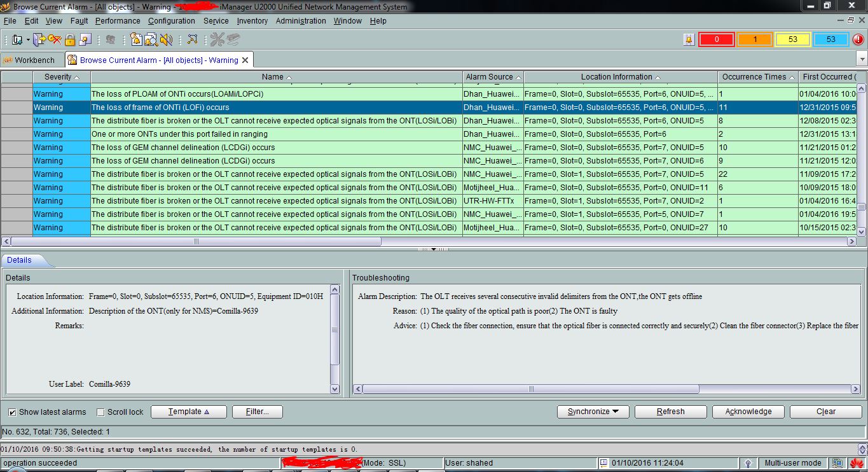Click the Multi-user mode status bar entry
868x472 pixels.
792,463
